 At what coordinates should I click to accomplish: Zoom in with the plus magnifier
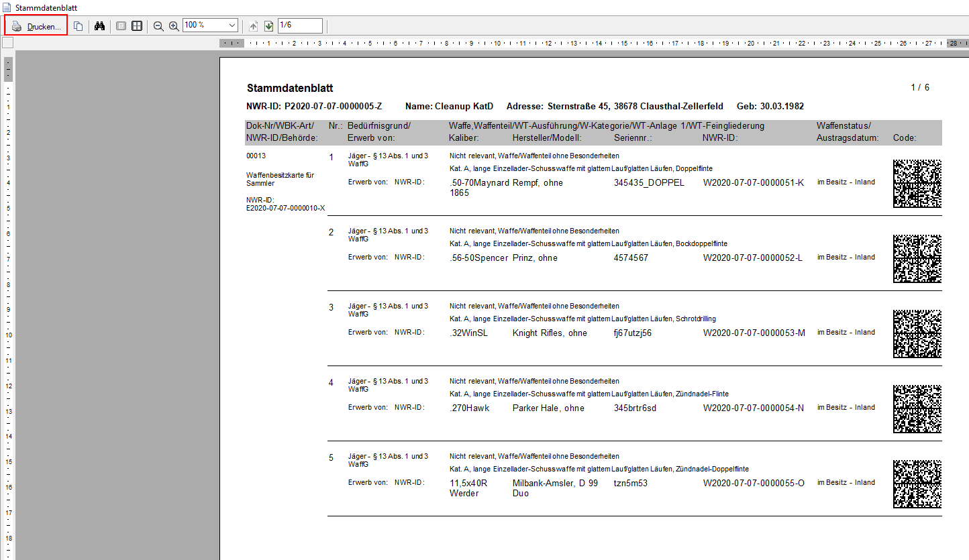(x=174, y=26)
